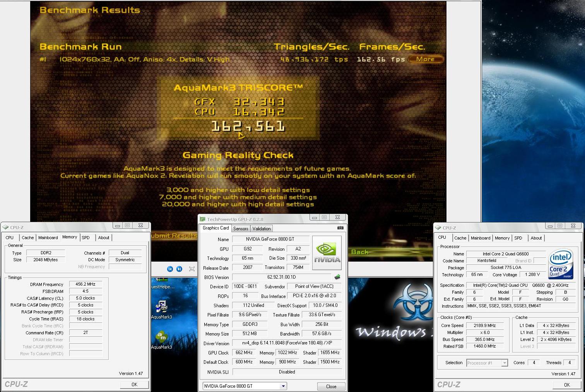Click the BIOS save chip icon in GPU-Z
The width and height of the screenshot is (585, 392).
pos(337,277)
